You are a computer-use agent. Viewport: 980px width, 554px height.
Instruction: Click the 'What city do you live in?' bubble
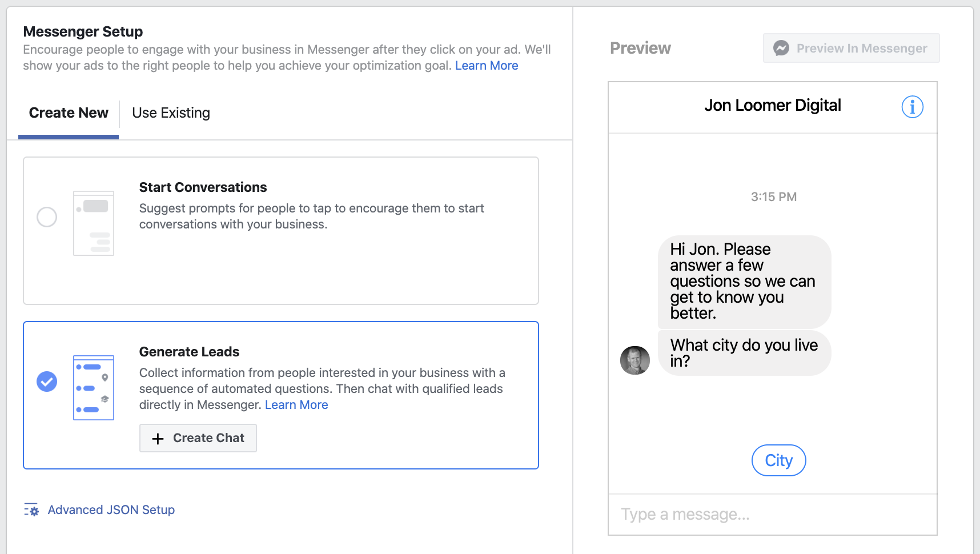pos(744,353)
